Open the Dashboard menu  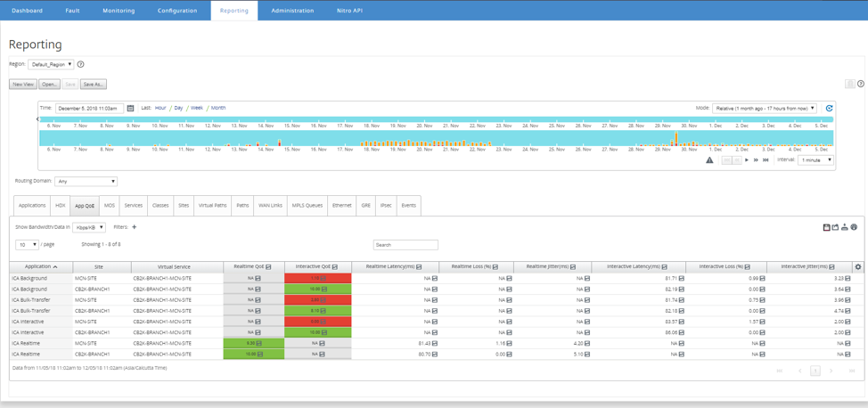pos(27,11)
